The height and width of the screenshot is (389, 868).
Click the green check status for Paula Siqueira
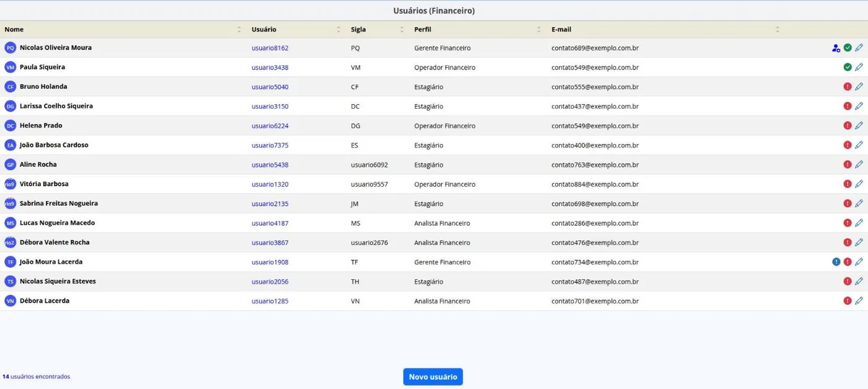[848, 67]
